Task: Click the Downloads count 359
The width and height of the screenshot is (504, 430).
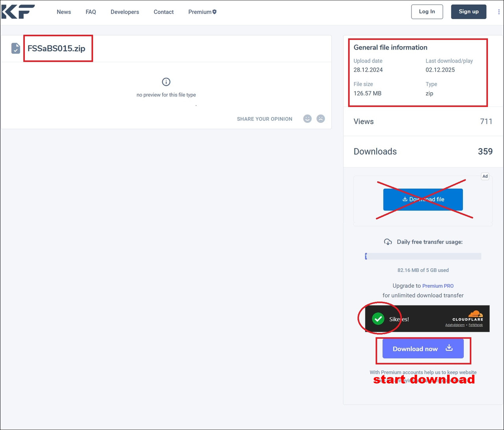Action: coord(485,151)
